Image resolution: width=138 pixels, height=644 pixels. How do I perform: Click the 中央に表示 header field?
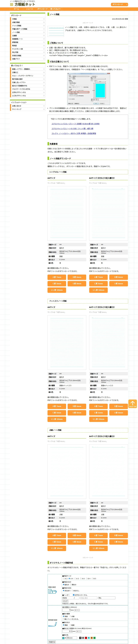pos(89,598)
